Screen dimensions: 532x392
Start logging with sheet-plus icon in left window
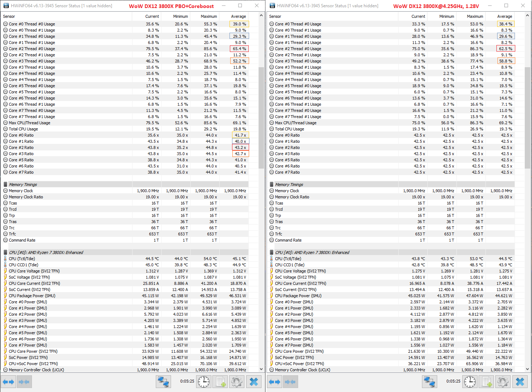[x=221, y=382]
